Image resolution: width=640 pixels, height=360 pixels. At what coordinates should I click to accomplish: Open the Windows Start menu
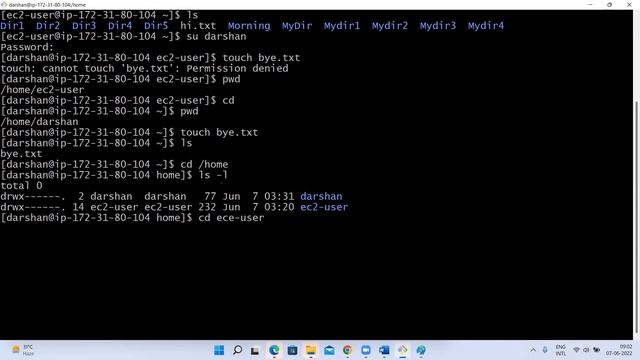click(x=219, y=350)
